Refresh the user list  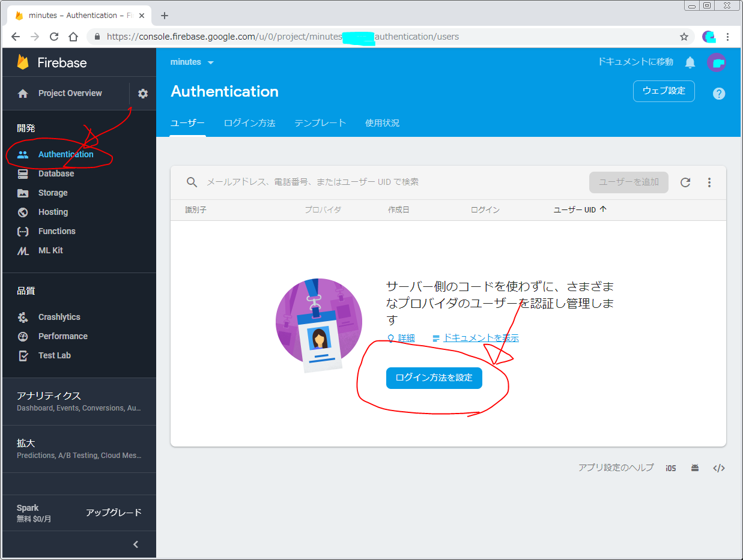click(x=685, y=182)
